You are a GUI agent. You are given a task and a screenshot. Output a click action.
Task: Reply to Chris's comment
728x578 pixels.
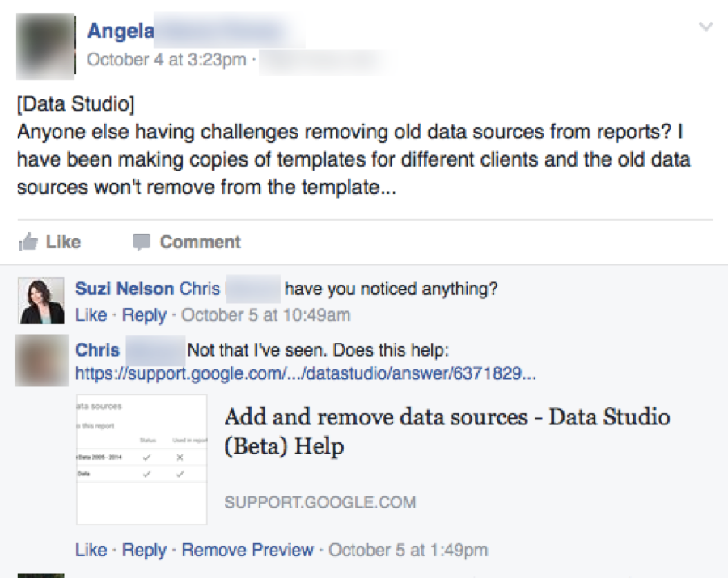[144, 550]
